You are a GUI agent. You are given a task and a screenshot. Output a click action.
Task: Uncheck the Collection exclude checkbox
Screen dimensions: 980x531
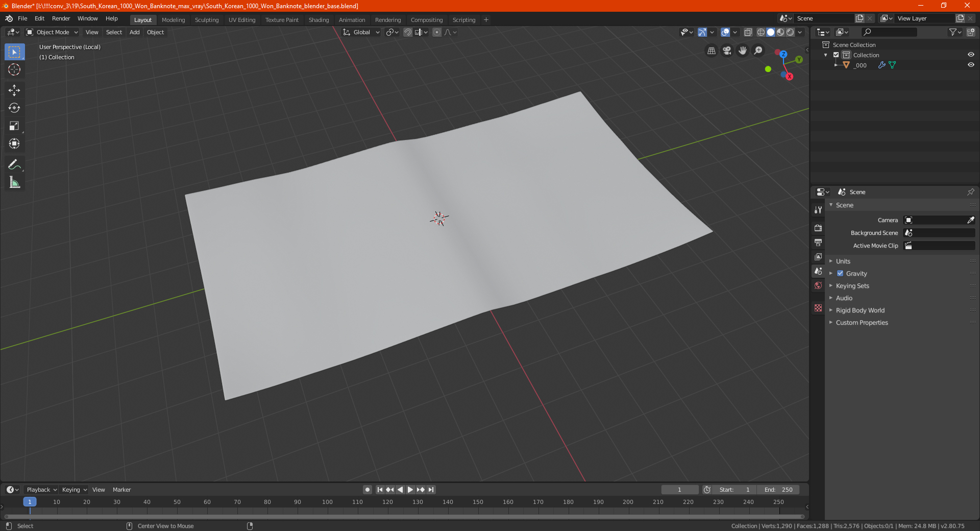coord(836,55)
